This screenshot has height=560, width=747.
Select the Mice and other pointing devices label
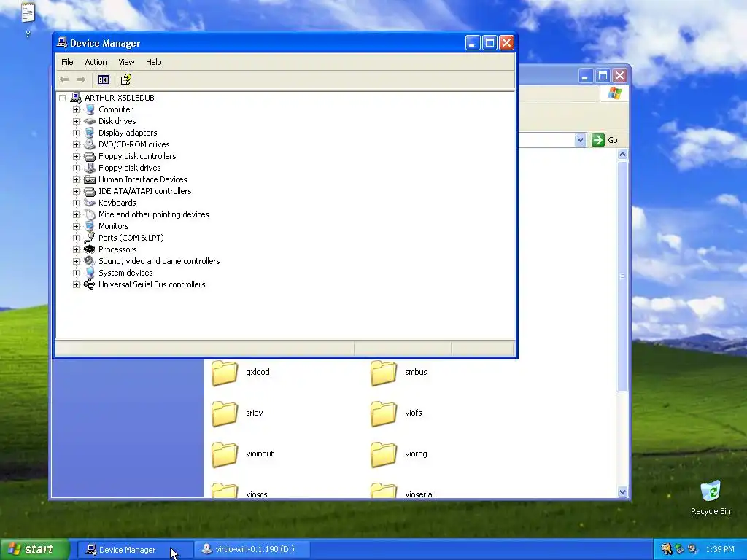153,214
